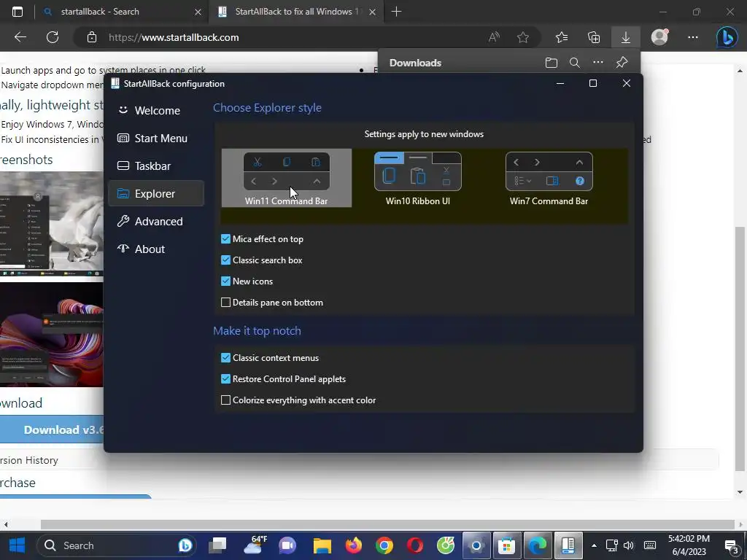Reload the StartAllBack page

tap(53, 37)
